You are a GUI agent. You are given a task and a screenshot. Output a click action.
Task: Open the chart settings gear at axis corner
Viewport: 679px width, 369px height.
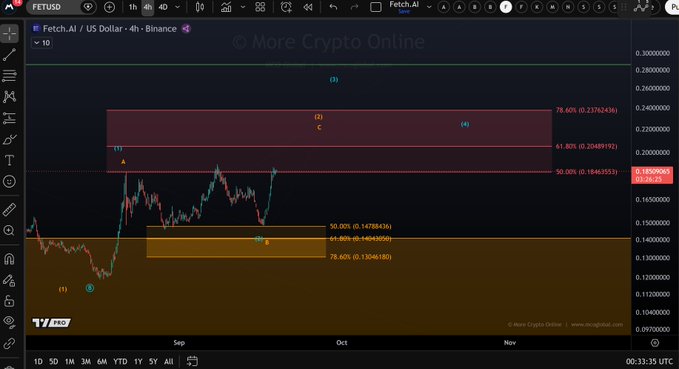click(655, 343)
